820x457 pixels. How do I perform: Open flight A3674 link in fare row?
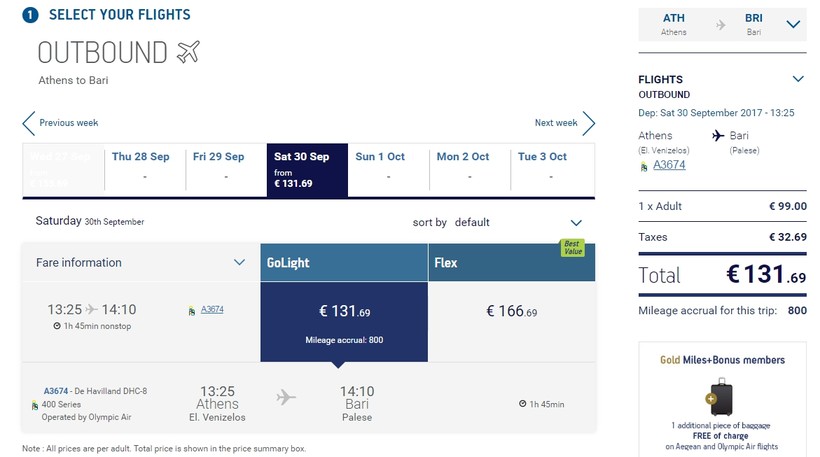coord(212,310)
